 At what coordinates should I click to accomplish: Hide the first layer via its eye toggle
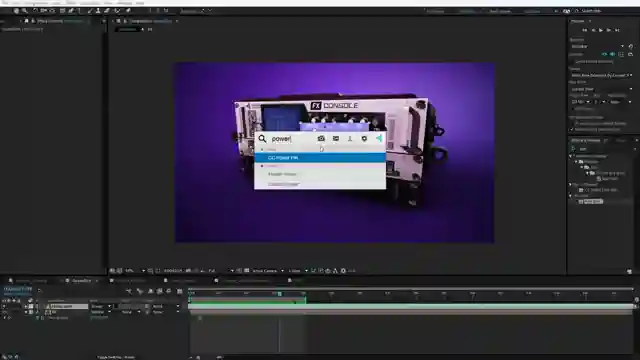[x=4, y=306]
